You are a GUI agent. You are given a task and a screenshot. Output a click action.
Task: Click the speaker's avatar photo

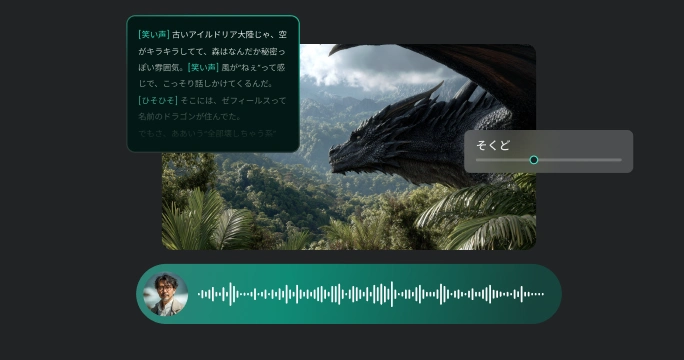click(165, 294)
